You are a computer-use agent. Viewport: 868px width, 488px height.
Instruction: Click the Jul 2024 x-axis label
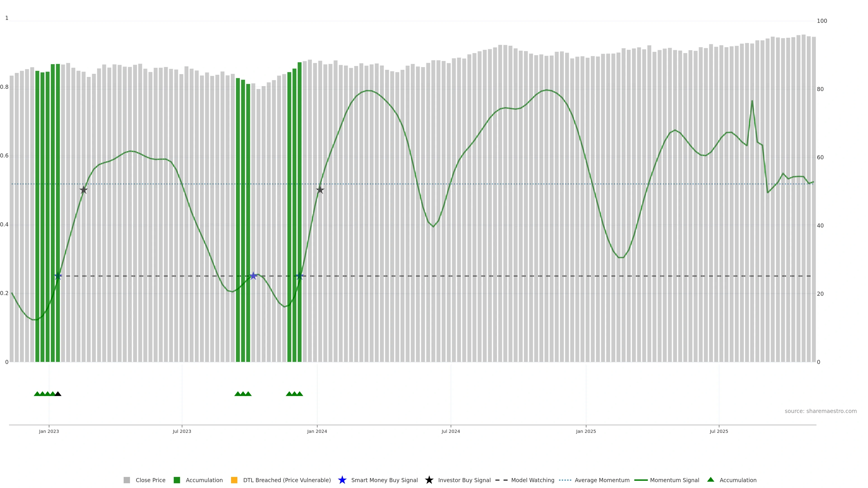click(451, 432)
